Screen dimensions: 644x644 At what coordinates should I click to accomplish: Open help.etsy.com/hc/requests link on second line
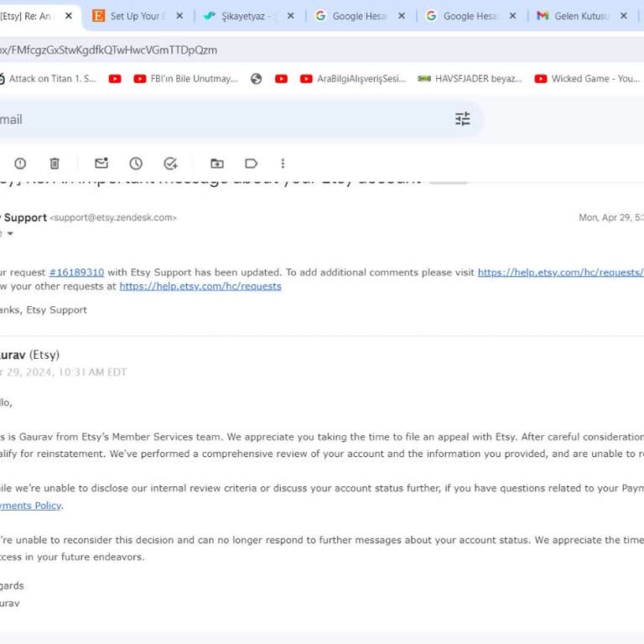click(x=200, y=286)
